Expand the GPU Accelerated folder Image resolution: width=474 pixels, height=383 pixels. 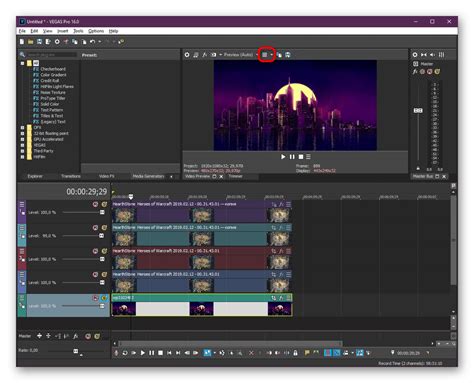(x=23, y=139)
